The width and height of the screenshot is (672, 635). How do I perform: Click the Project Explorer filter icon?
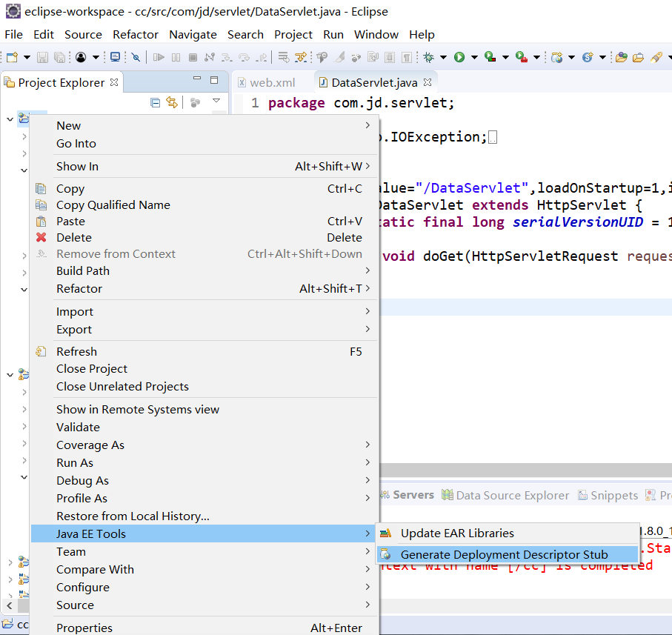[x=195, y=102]
